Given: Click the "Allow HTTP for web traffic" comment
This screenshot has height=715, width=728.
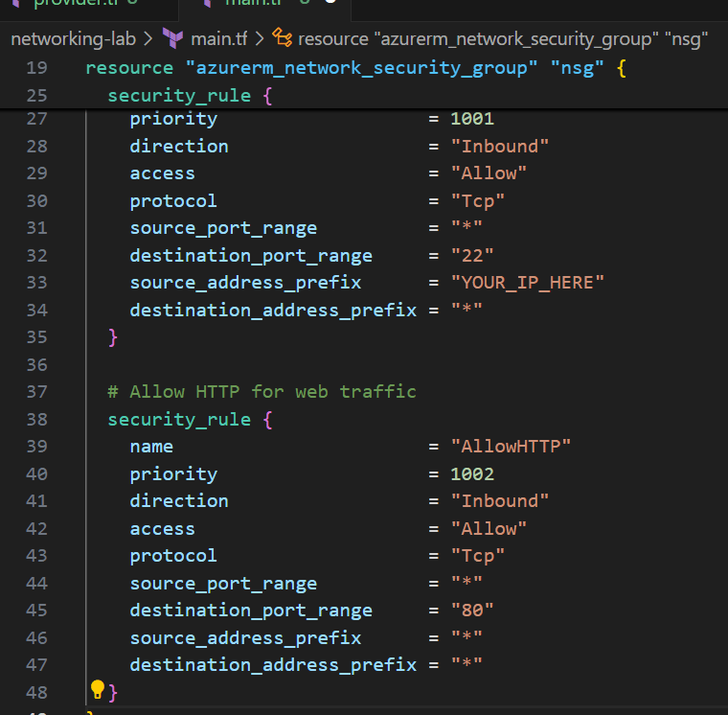Looking at the screenshot, I should tap(262, 392).
